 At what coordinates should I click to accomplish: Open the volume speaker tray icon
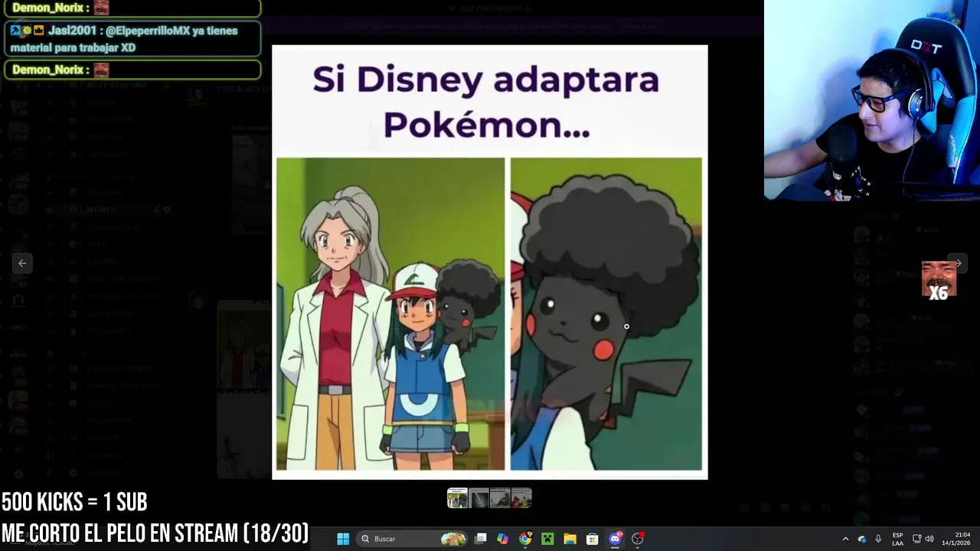point(929,539)
